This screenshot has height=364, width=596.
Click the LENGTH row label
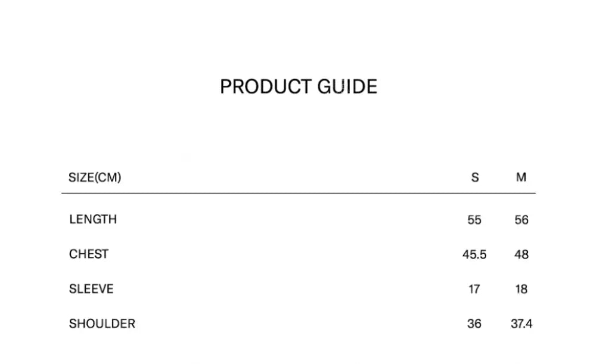coord(93,219)
